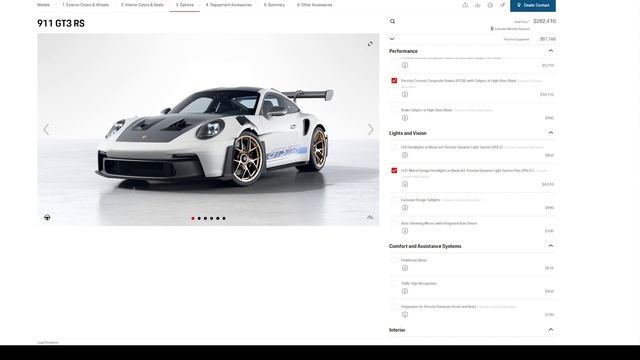
Task: Click the print icon in top bar
Action: pos(490,5)
